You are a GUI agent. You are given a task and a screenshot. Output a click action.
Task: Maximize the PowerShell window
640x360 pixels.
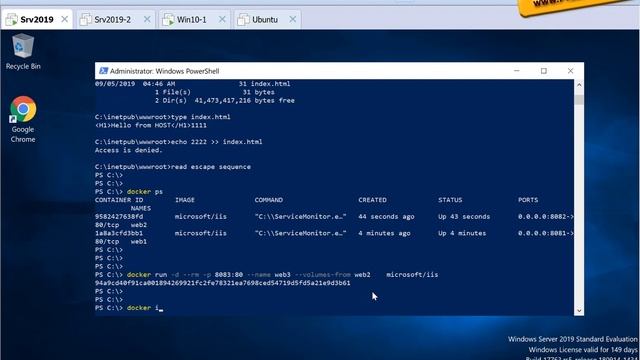[544, 71]
